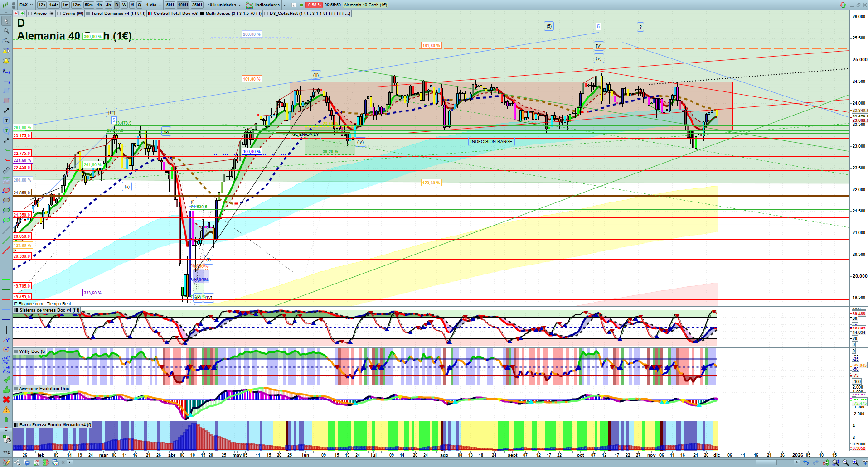Click the zoom out magnifier at bottom right
The width and height of the screenshot is (868, 467).
tap(845, 462)
